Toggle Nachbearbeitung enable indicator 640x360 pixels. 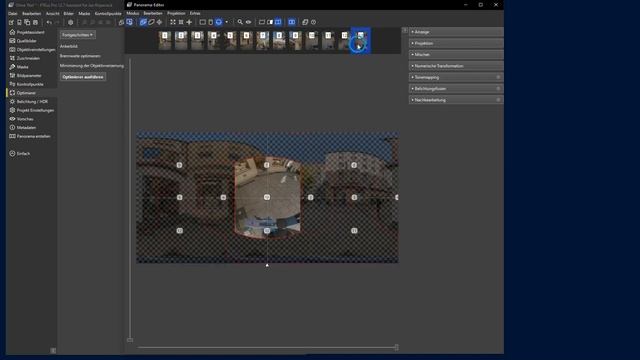[x=498, y=100]
